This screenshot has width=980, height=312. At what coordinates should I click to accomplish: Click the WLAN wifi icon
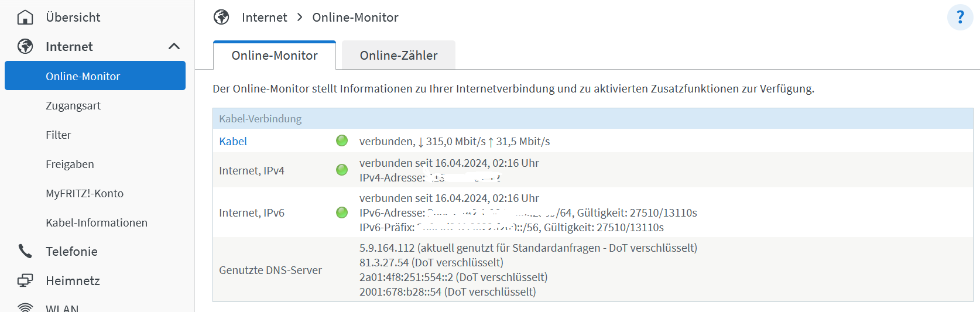tap(25, 307)
